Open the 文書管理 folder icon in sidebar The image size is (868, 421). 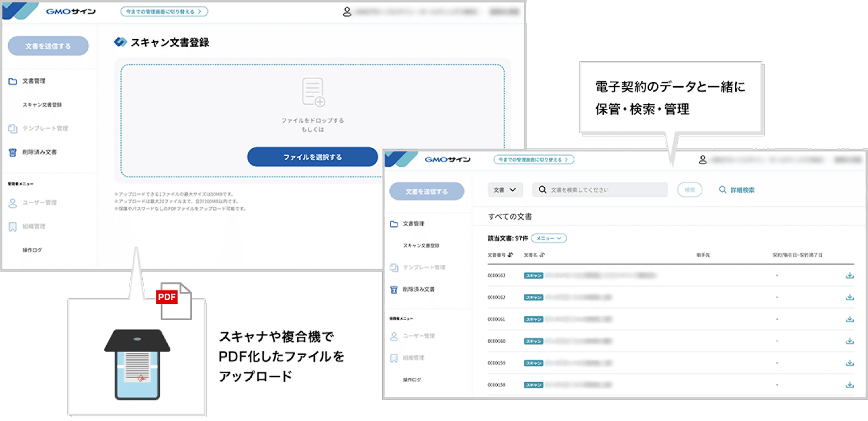[13, 81]
